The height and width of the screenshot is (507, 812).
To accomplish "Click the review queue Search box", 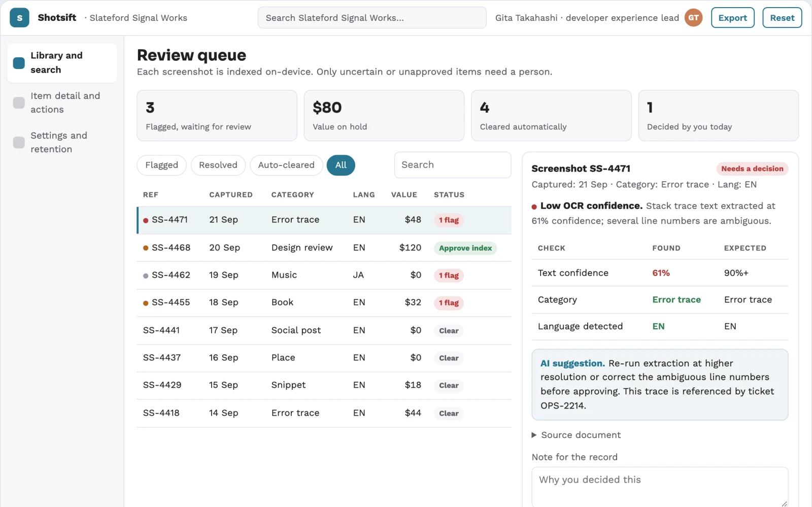I will pyautogui.click(x=453, y=165).
